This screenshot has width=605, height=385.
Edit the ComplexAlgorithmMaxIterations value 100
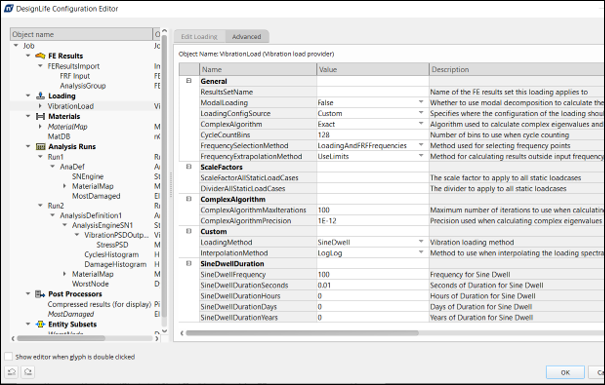pyautogui.click(x=373, y=210)
